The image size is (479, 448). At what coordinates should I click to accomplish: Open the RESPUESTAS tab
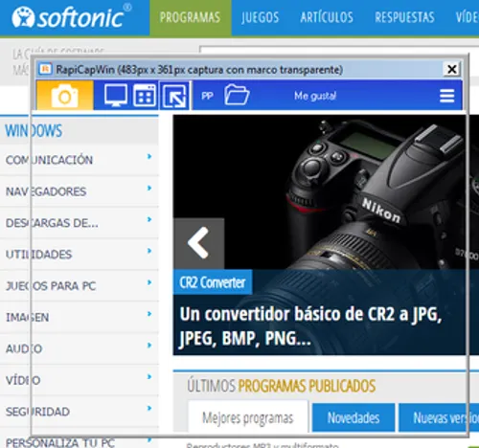click(404, 17)
